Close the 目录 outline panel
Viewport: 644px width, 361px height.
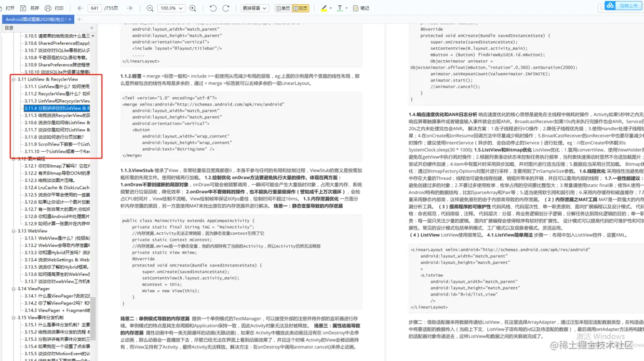point(92,28)
